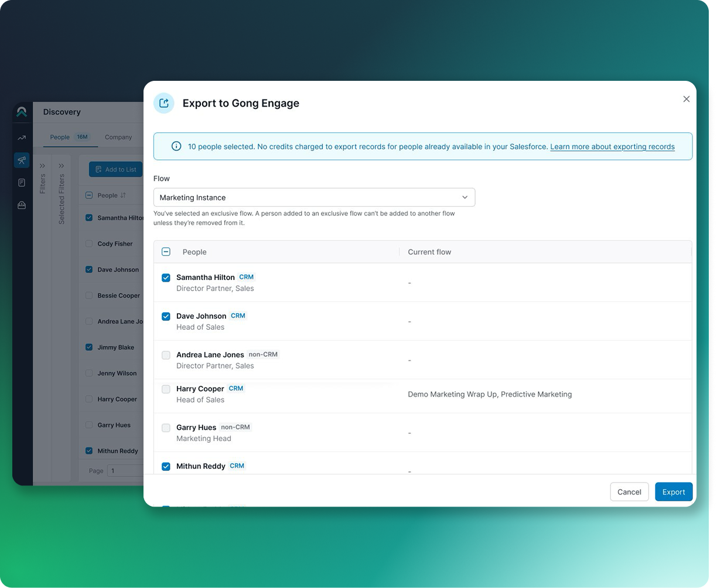Uncheck Samantha Hilton in the Discovery list
The height and width of the screenshot is (588, 717).
[x=89, y=218]
